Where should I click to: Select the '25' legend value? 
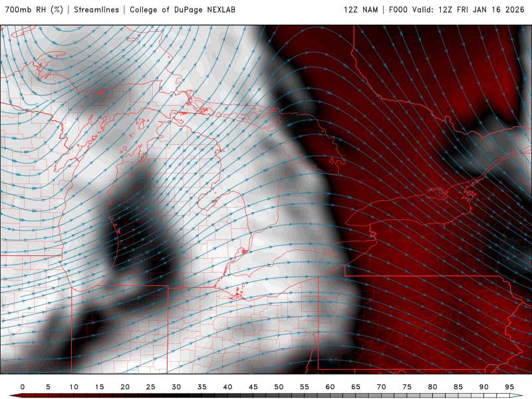click(151, 387)
